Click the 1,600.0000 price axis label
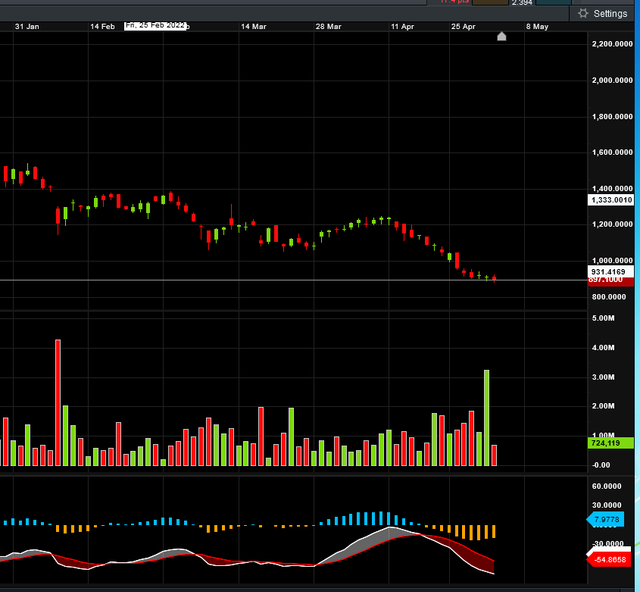 [x=612, y=152]
